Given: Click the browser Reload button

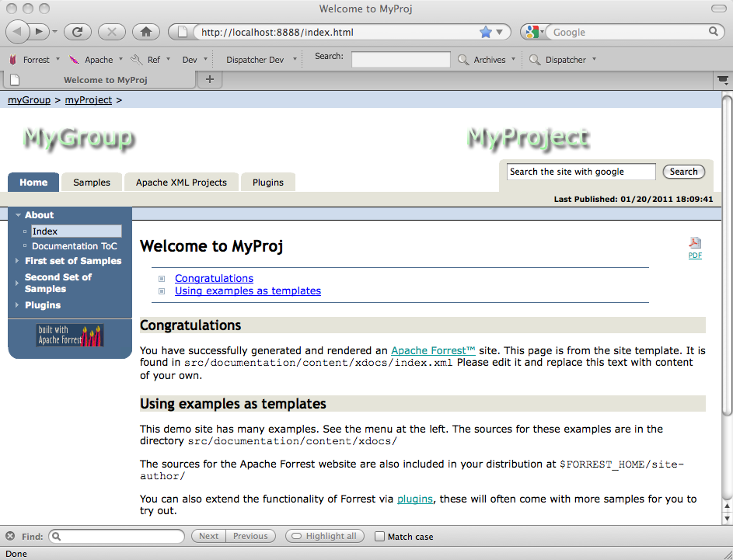Looking at the screenshot, I should [78, 32].
